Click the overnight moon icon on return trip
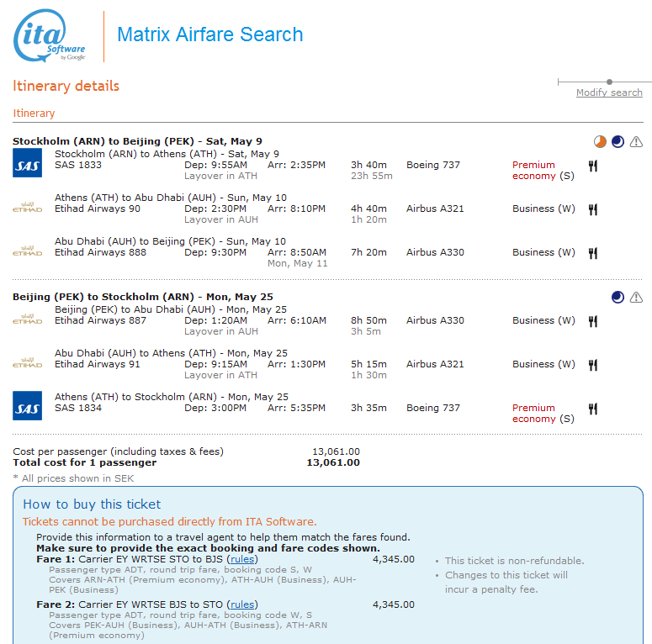 pos(618,297)
